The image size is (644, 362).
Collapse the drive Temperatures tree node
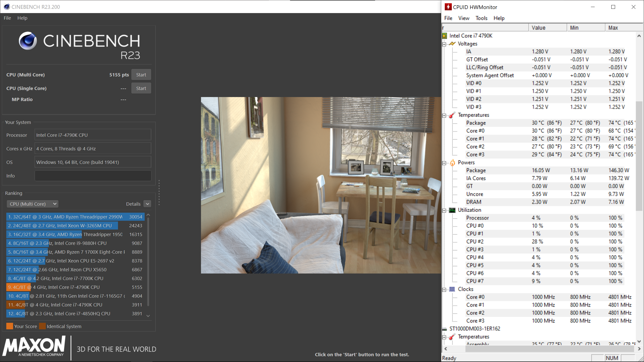[444, 337]
